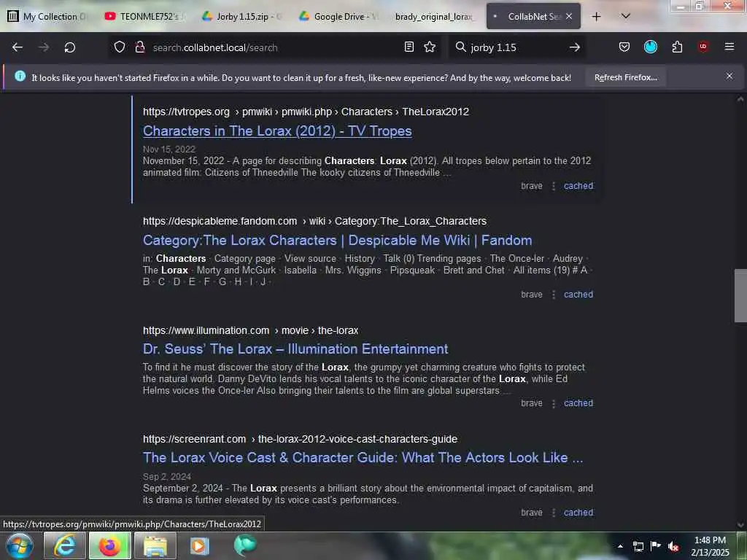This screenshot has height=560, width=747.
Task: Click the page vertical scrollbar thumb
Action: [740, 296]
